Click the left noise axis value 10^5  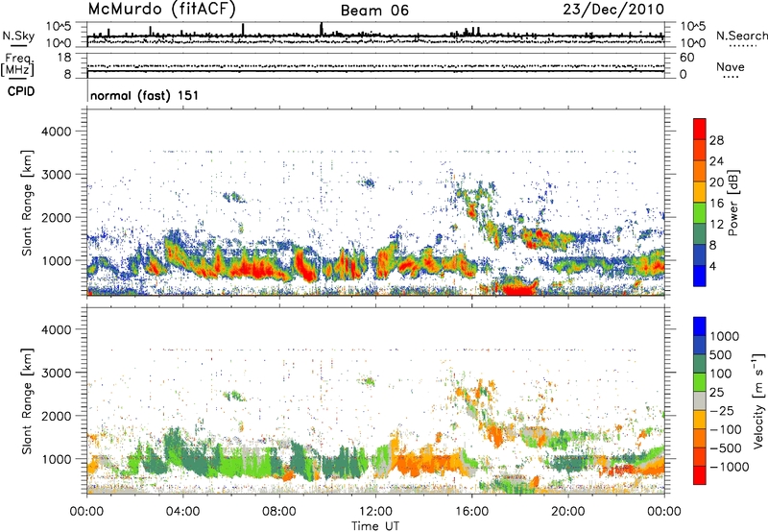(x=59, y=27)
